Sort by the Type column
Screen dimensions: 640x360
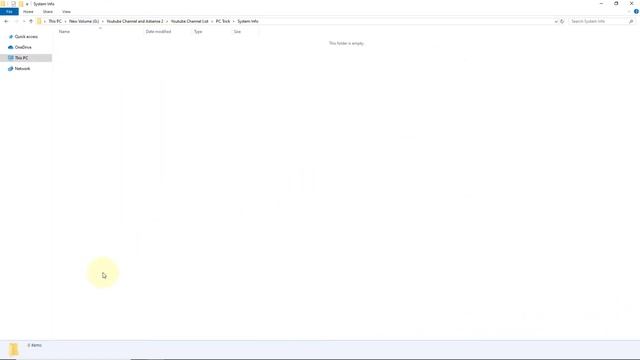tap(198, 31)
